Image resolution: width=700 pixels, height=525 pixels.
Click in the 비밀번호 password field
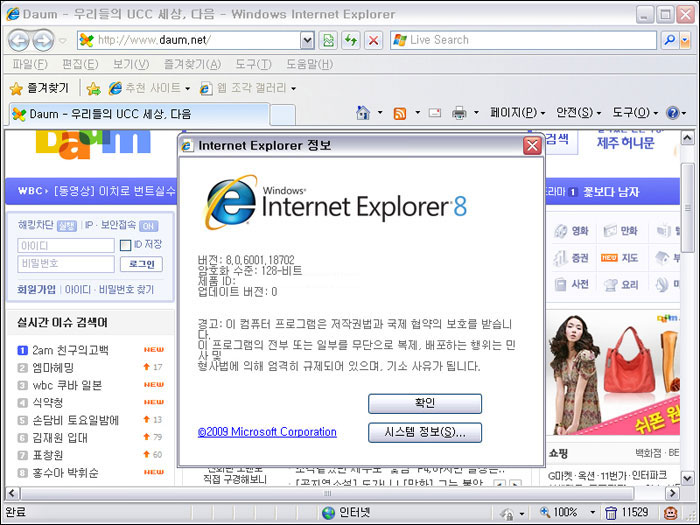point(66,264)
